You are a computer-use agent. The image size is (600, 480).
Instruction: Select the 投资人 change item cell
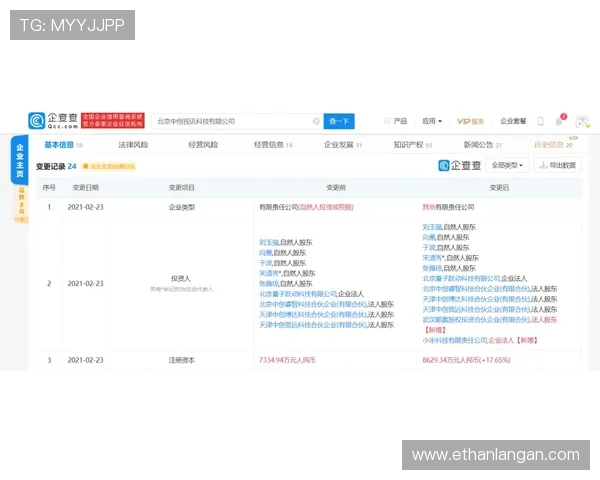(181, 279)
